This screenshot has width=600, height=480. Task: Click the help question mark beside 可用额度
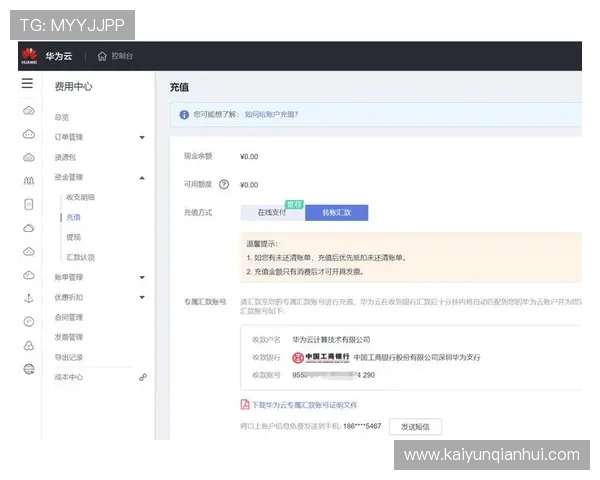(224, 184)
